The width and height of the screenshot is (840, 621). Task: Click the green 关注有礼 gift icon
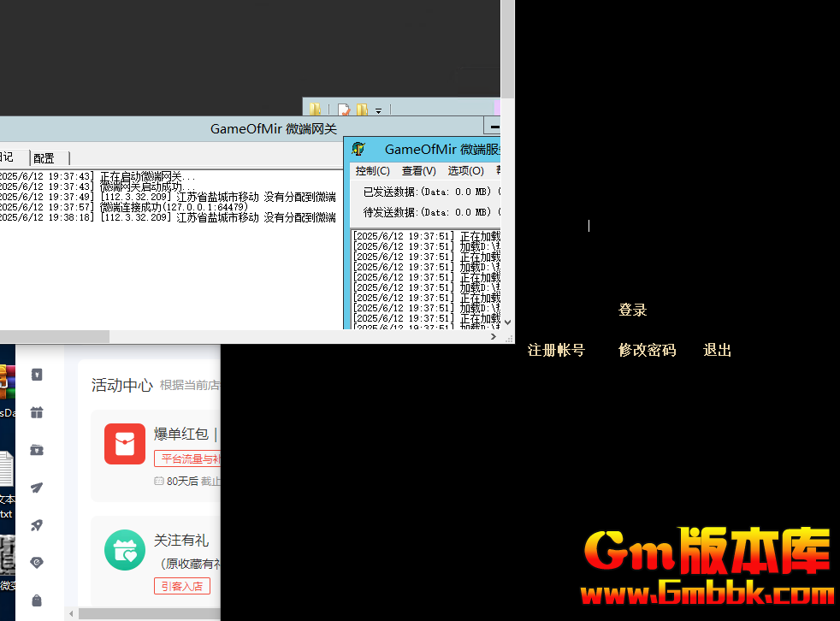125,550
